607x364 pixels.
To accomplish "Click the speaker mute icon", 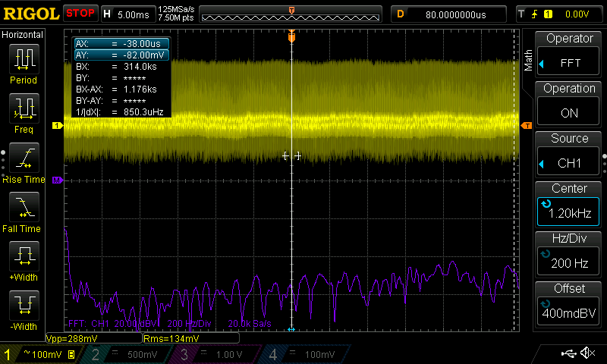I will click(587, 353).
